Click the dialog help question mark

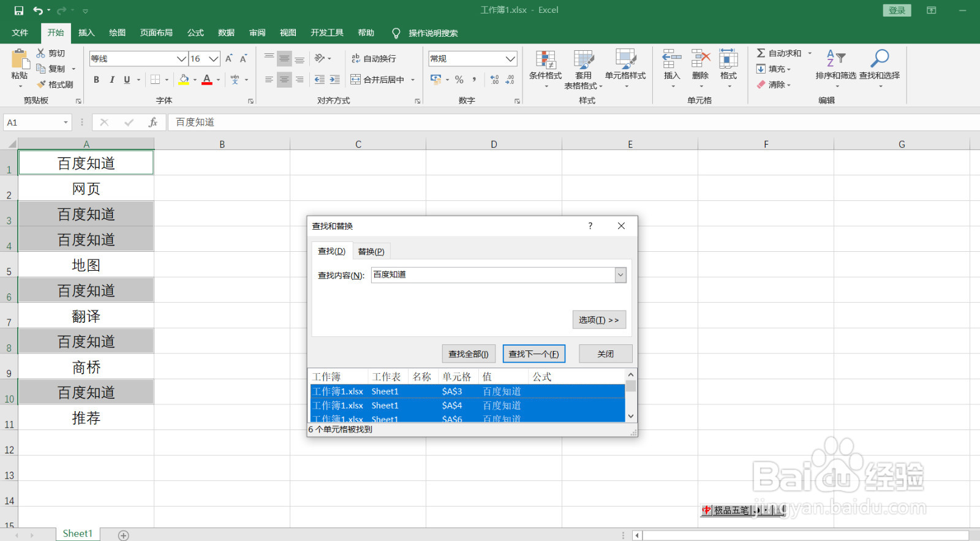(590, 226)
